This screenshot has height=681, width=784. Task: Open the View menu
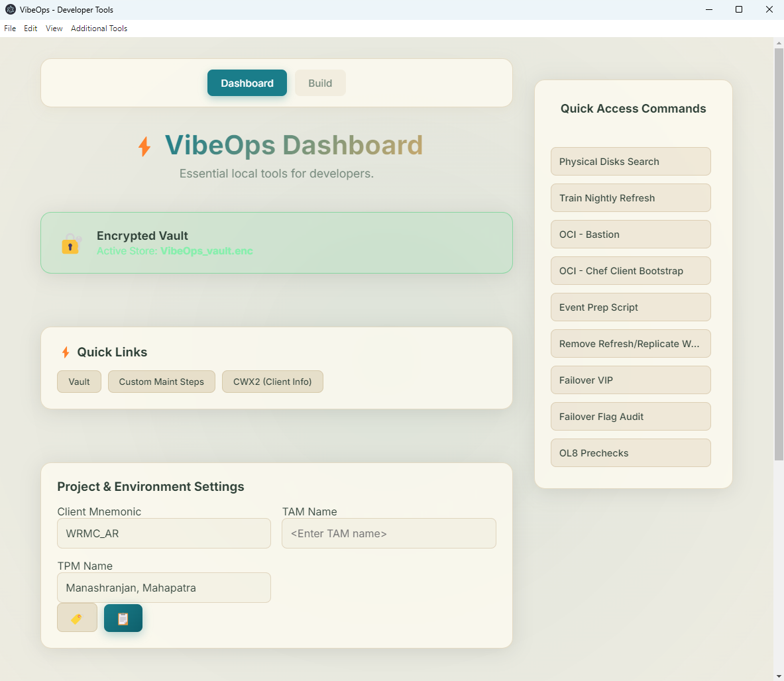coord(54,28)
